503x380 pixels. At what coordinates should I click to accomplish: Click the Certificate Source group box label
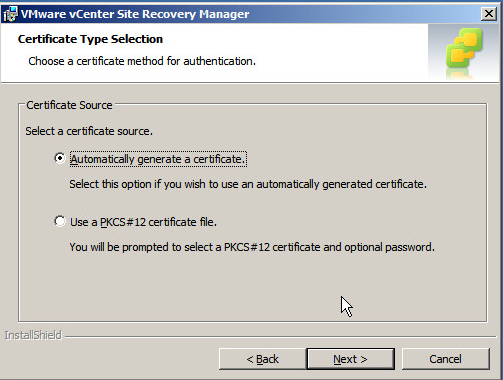[x=69, y=105]
